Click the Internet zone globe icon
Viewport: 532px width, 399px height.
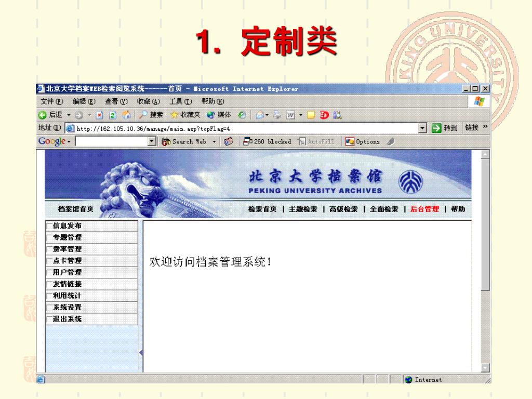409,380
